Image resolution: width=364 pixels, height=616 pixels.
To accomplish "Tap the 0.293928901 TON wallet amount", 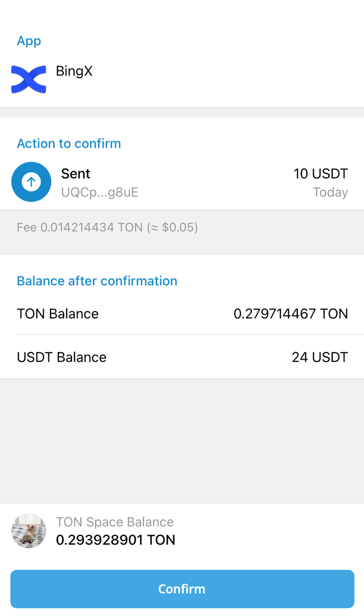I will click(x=115, y=540).
